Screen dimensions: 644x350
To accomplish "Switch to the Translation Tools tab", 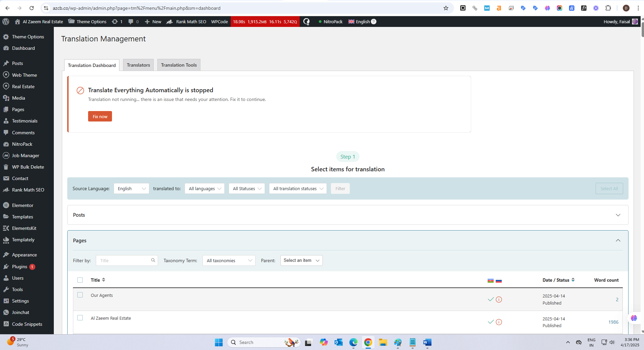I will 179,65.
